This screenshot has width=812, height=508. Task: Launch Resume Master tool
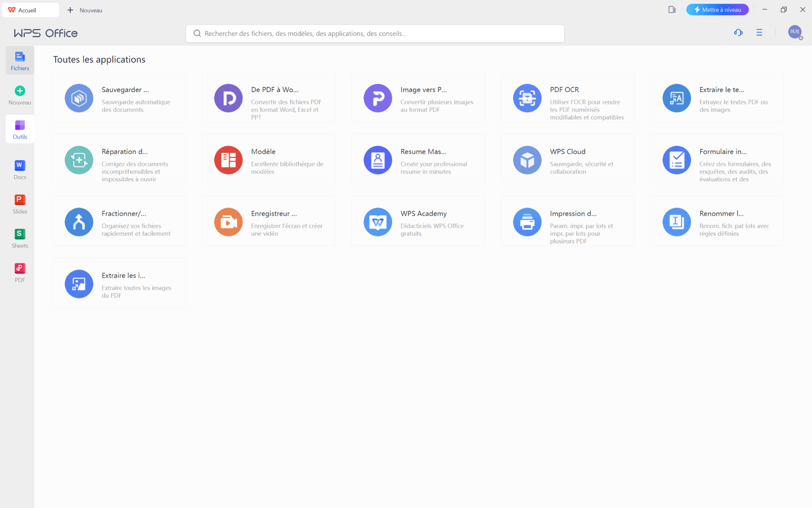pos(378,160)
